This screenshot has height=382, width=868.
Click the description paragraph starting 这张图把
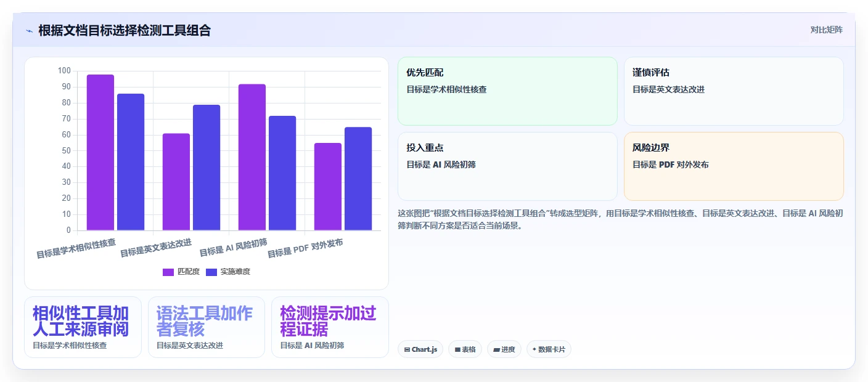coord(621,219)
